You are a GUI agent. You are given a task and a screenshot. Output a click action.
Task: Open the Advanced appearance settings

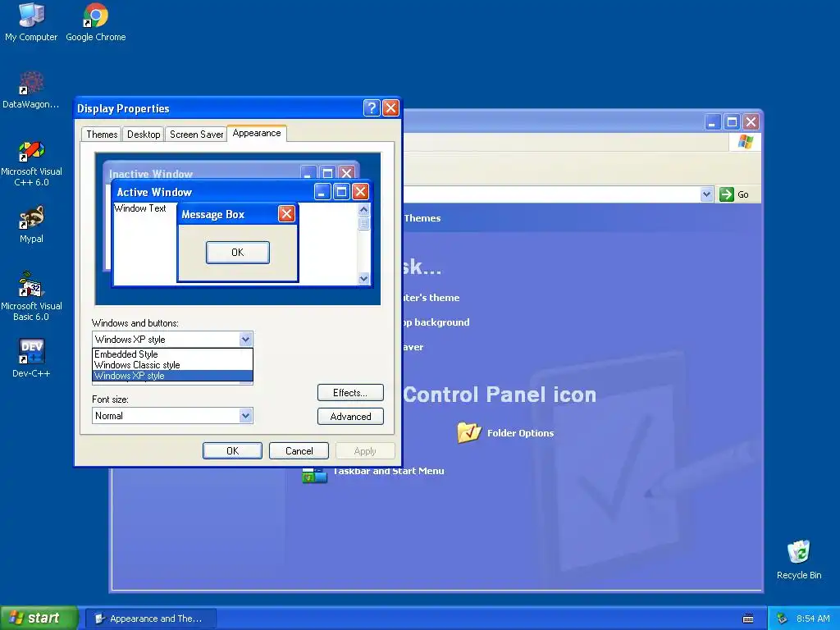coord(350,416)
